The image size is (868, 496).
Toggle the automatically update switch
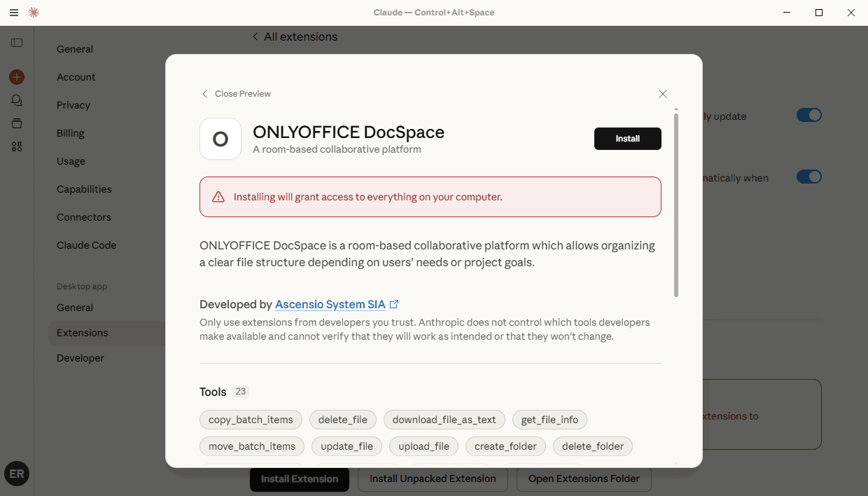coord(808,116)
